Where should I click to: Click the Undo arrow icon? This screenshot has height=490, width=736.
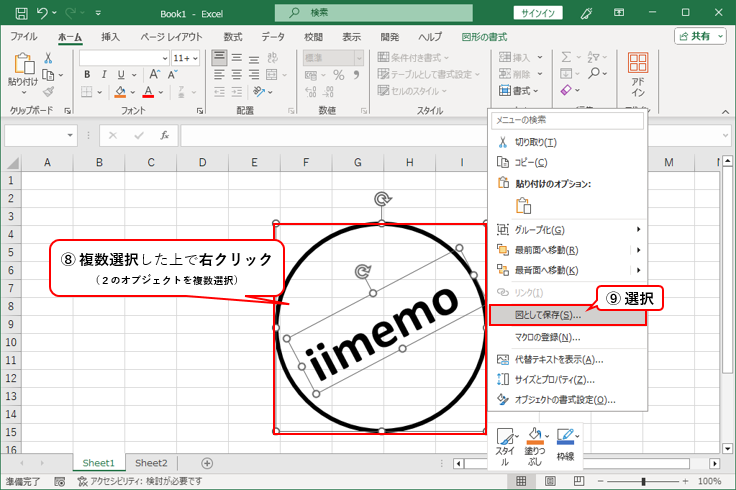(x=42, y=13)
